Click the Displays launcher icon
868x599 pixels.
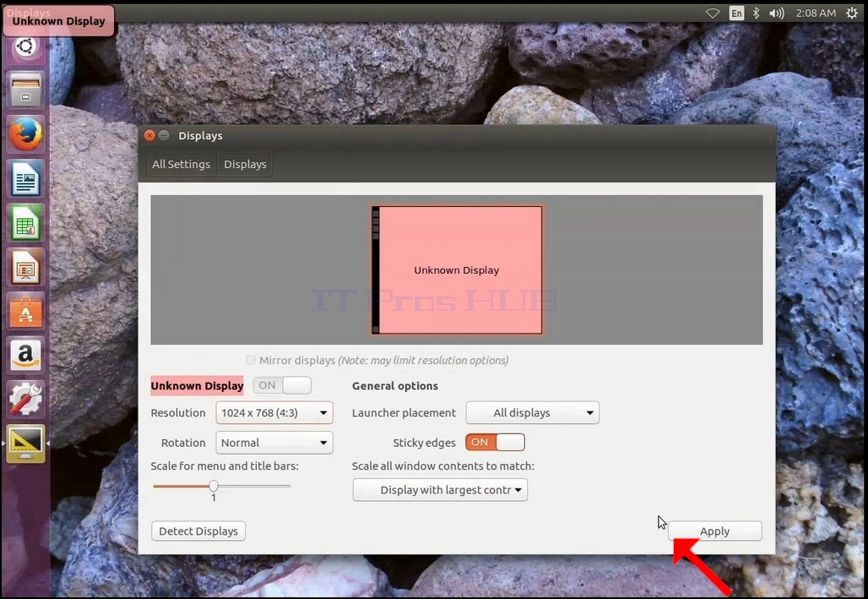click(x=25, y=444)
